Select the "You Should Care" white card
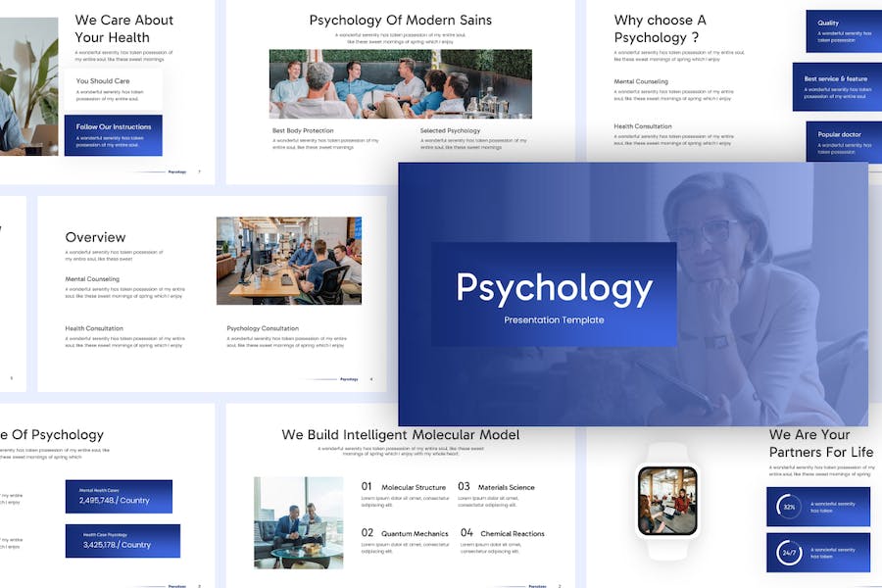Image resolution: width=882 pixels, height=588 pixels. coord(113,89)
